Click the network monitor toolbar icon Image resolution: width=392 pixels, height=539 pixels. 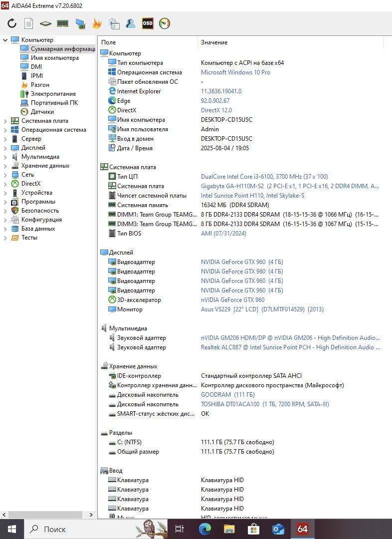(x=80, y=23)
